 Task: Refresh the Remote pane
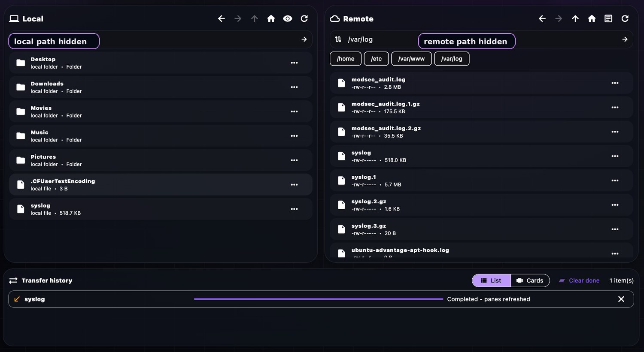tap(625, 18)
